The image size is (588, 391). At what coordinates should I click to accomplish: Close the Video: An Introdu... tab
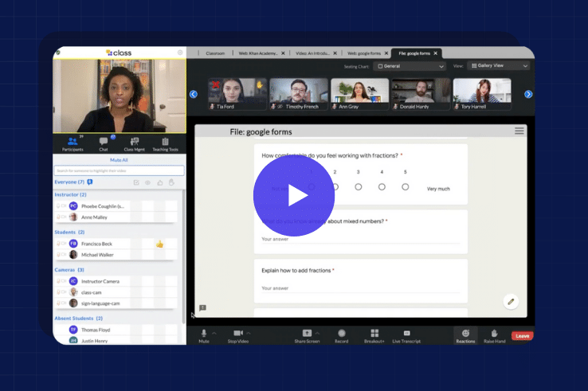[x=335, y=53]
